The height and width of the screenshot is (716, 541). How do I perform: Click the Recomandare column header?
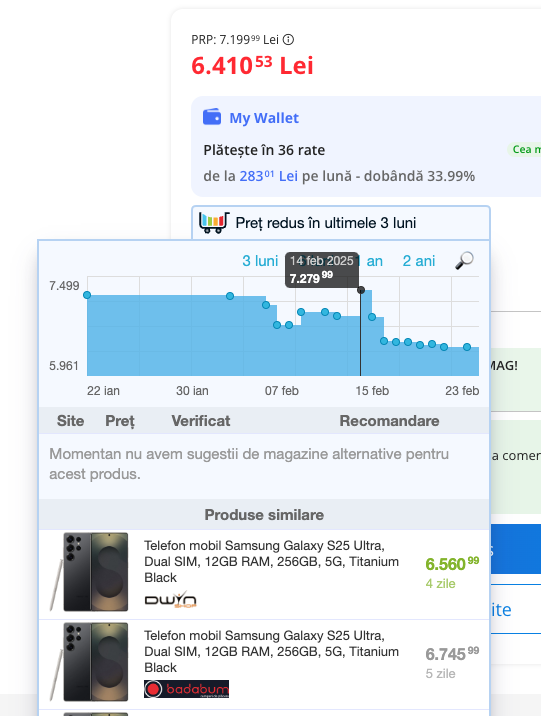389,421
